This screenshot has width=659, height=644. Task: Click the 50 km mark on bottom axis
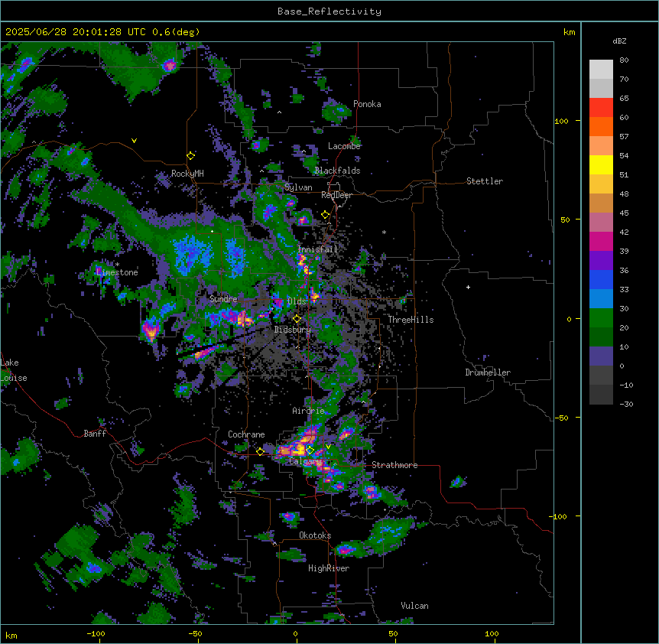(x=393, y=633)
